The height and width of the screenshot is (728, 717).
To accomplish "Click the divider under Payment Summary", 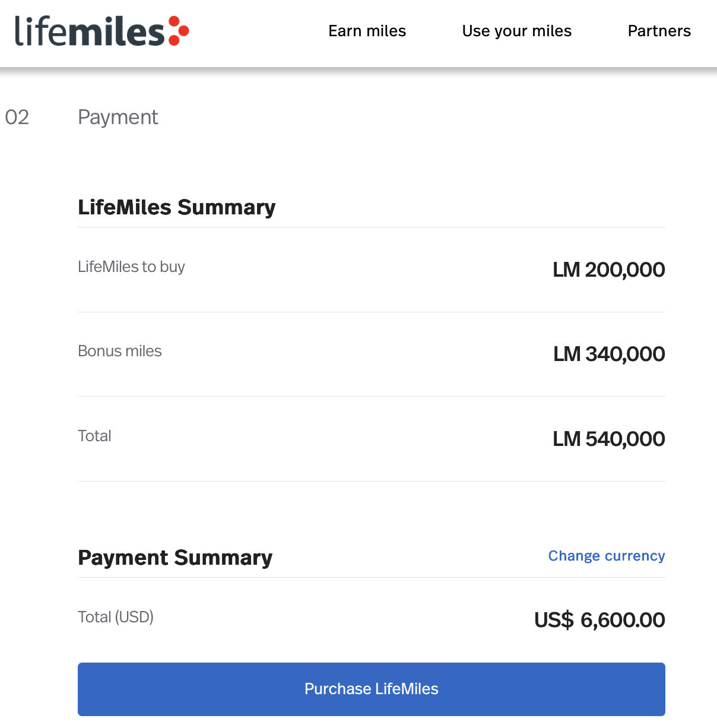I will (371, 577).
